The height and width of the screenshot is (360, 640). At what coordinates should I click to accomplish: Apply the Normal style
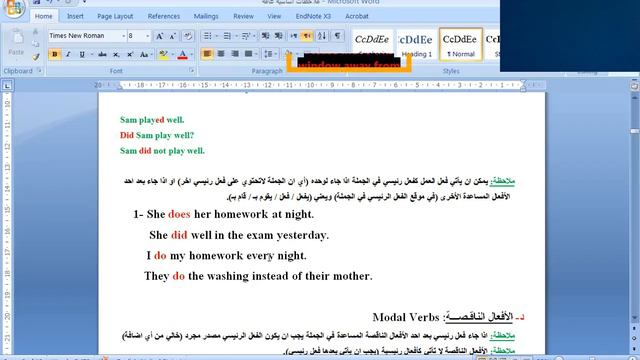pos(460,44)
